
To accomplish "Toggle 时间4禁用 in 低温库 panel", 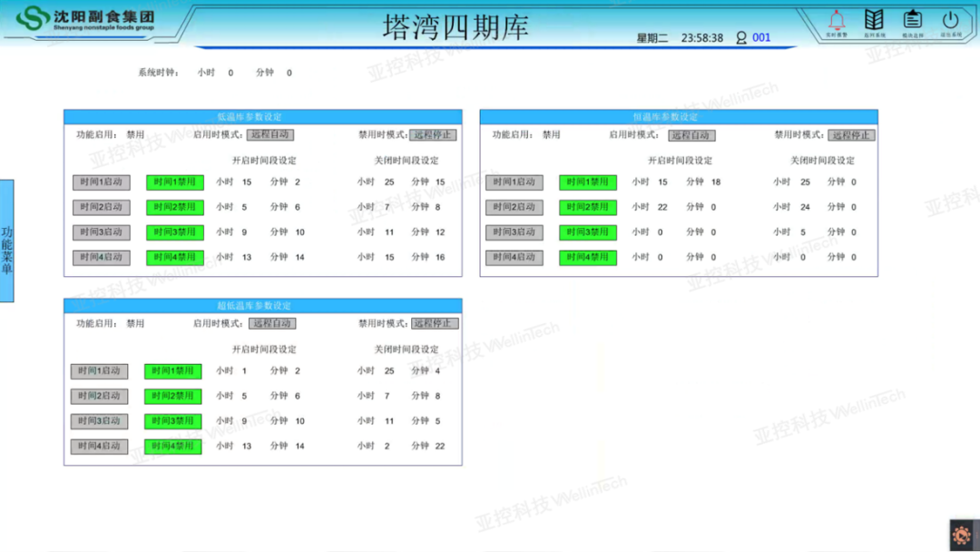I will pyautogui.click(x=175, y=257).
